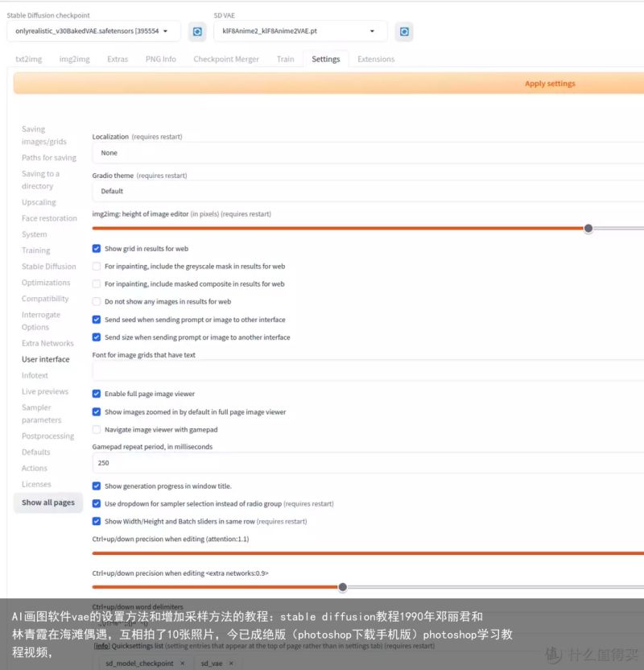Open Defaults settings page
This screenshot has height=670, width=644.
click(36, 452)
